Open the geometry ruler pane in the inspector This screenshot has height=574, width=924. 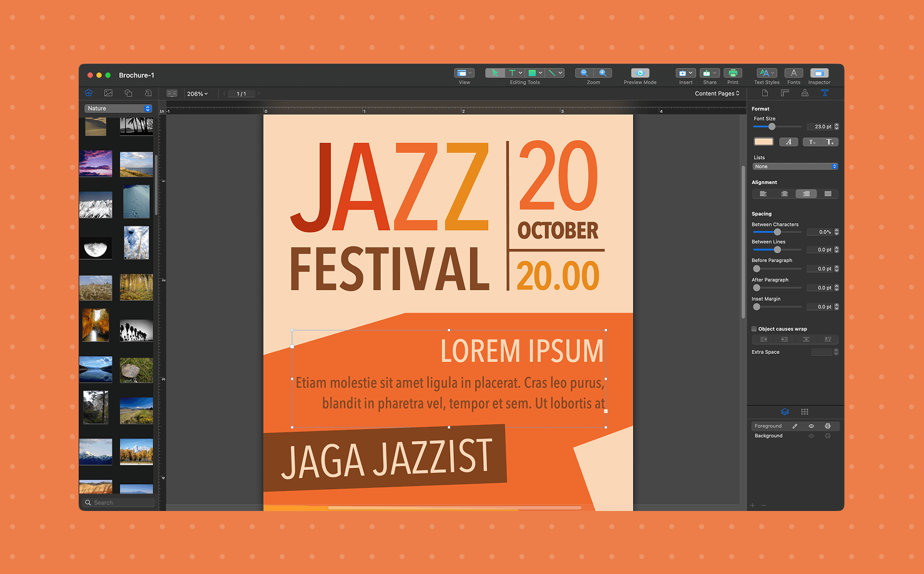click(785, 93)
